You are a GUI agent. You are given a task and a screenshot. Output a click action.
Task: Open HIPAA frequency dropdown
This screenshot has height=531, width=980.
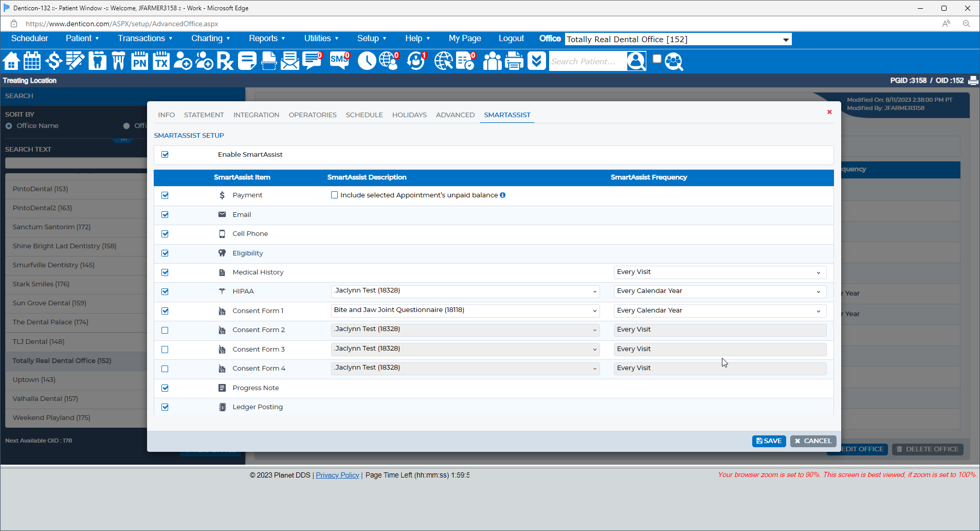[x=720, y=291]
